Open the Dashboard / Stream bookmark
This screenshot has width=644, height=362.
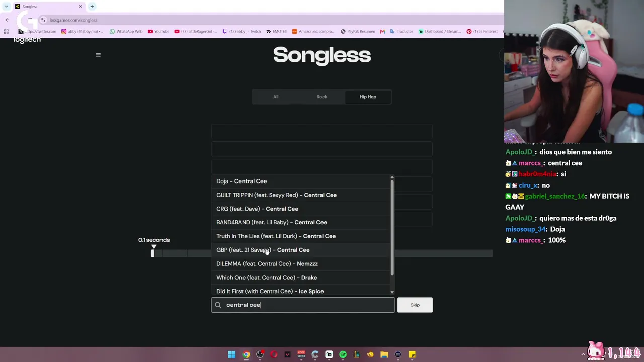pyautogui.click(x=440, y=31)
